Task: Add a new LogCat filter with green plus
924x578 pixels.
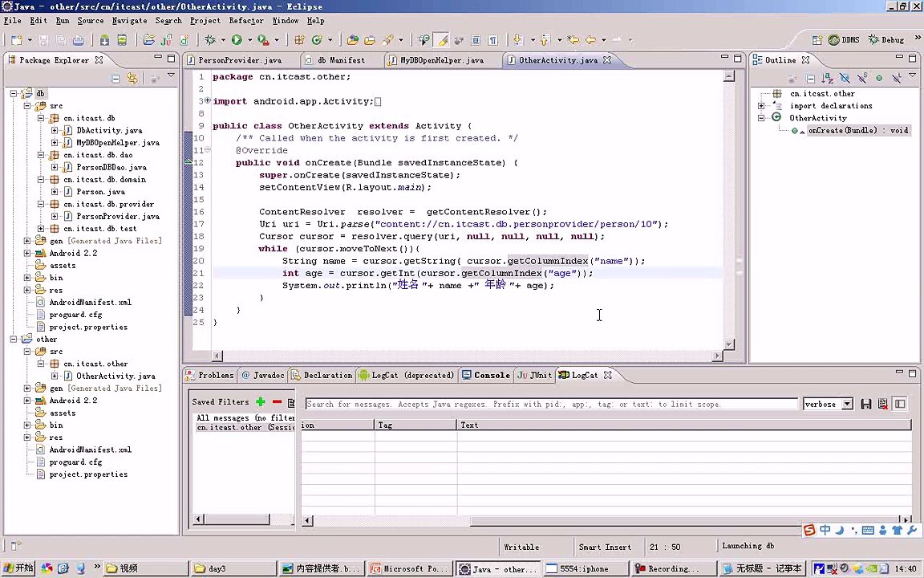Action: click(x=261, y=401)
